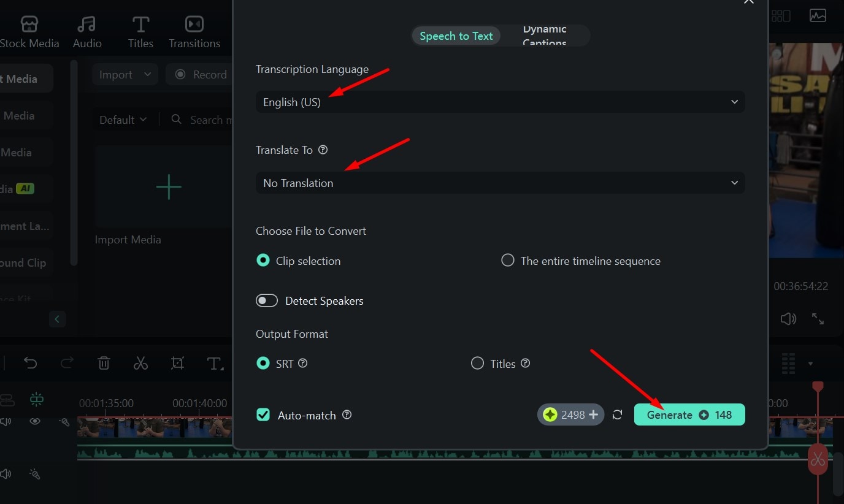
Task: Open the Default sort dropdown
Action: [x=123, y=120]
